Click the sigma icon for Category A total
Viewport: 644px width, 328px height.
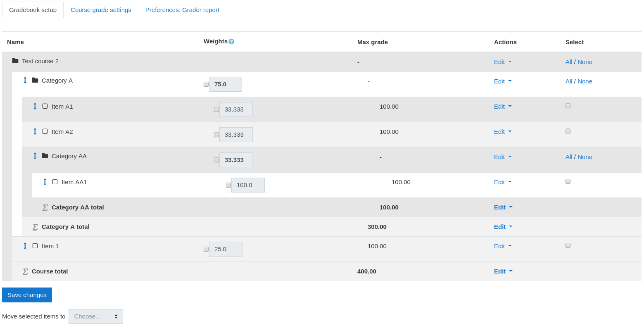click(35, 227)
